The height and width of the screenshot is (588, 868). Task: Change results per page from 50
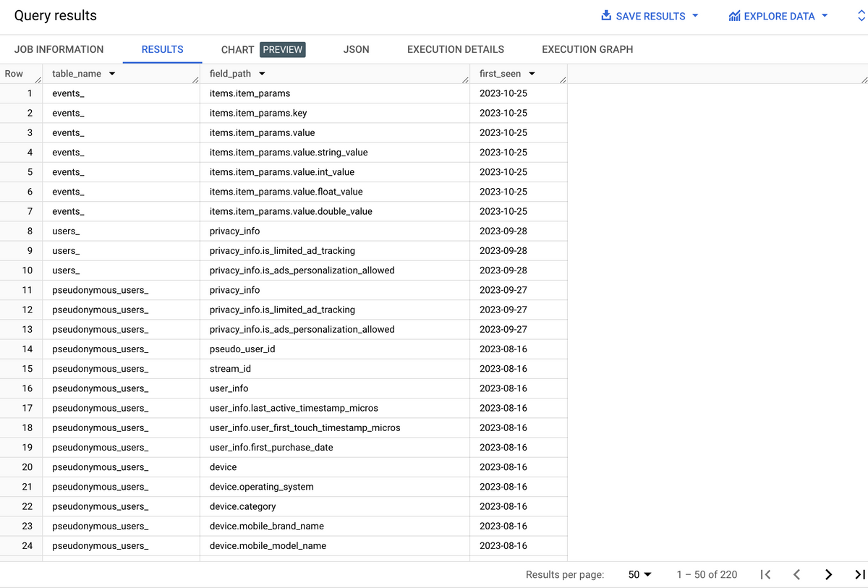638,574
